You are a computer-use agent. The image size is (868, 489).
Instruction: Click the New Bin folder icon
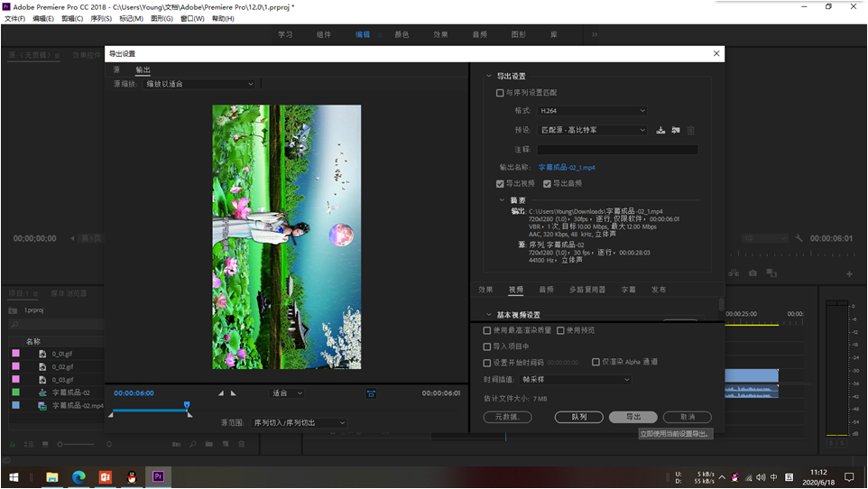[x=208, y=444]
